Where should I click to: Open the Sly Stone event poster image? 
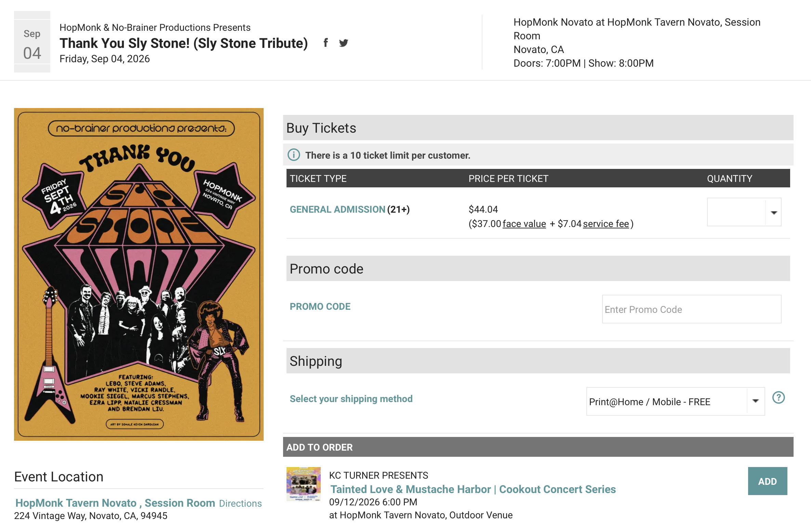[139, 274]
